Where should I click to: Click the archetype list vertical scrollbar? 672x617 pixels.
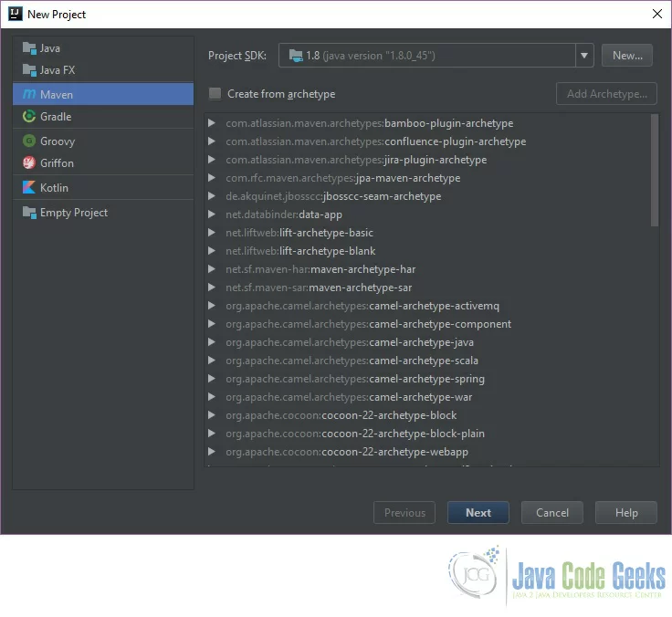(x=655, y=170)
